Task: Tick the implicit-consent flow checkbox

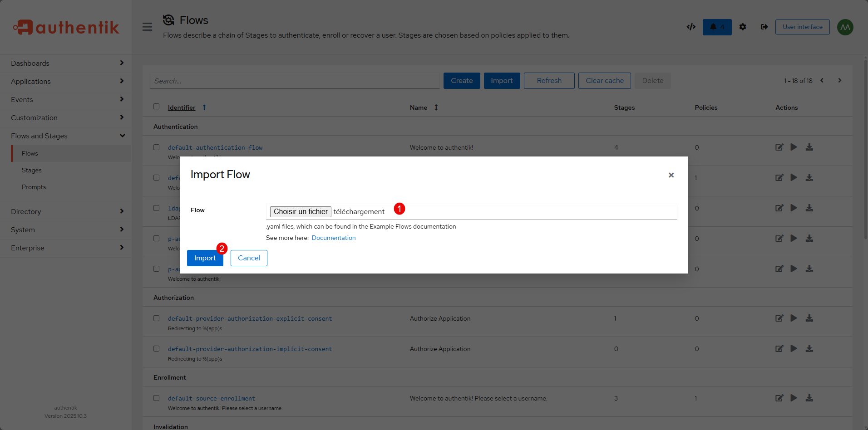Action: coord(157,349)
